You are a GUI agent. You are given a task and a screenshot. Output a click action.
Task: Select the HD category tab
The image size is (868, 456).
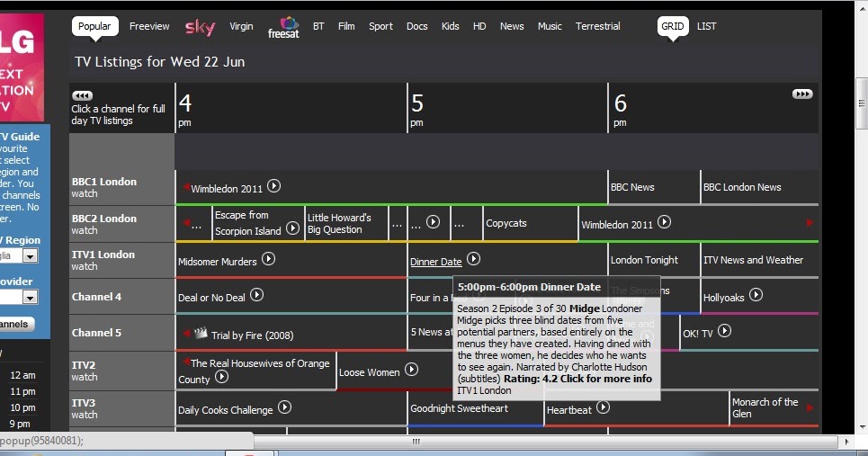pos(479,26)
